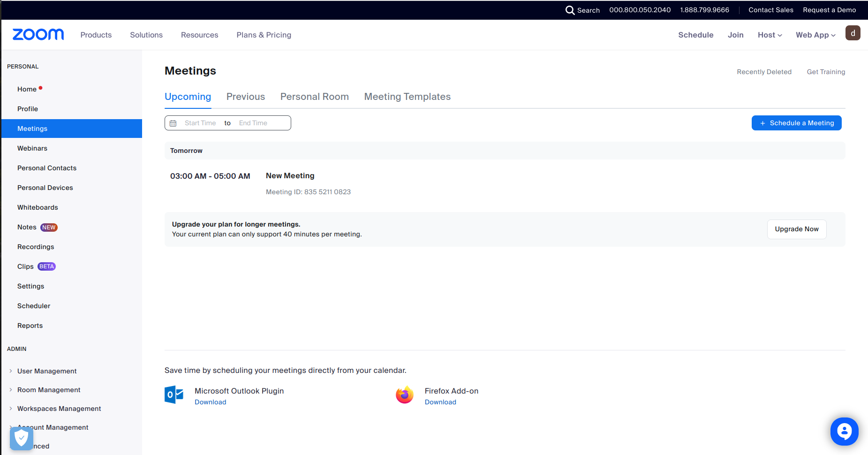This screenshot has height=455, width=868.
Task: Open the Recently Deleted link
Action: pyautogui.click(x=764, y=72)
